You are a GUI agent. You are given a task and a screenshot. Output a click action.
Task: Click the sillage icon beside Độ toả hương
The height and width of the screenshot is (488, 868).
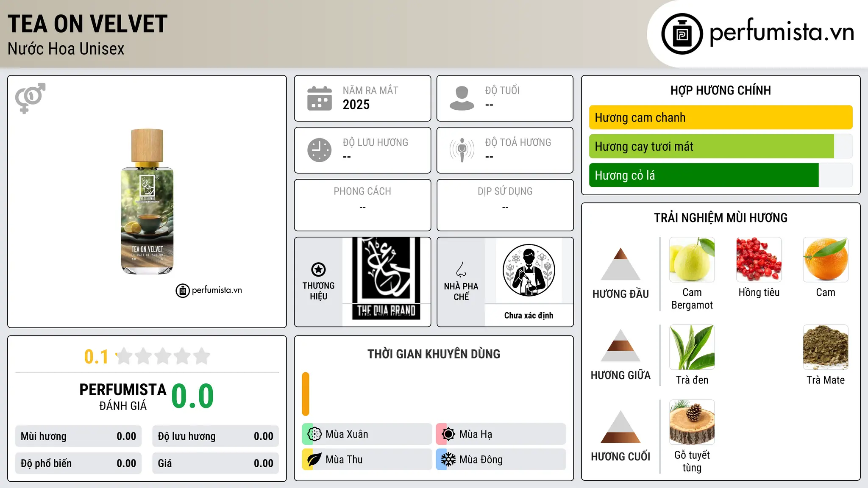click(462, 150)
